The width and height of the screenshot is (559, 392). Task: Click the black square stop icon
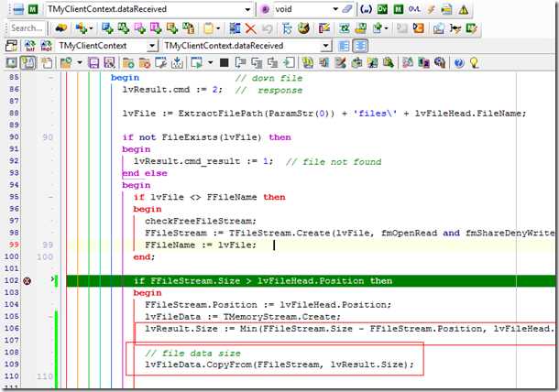tap(225, 63)
